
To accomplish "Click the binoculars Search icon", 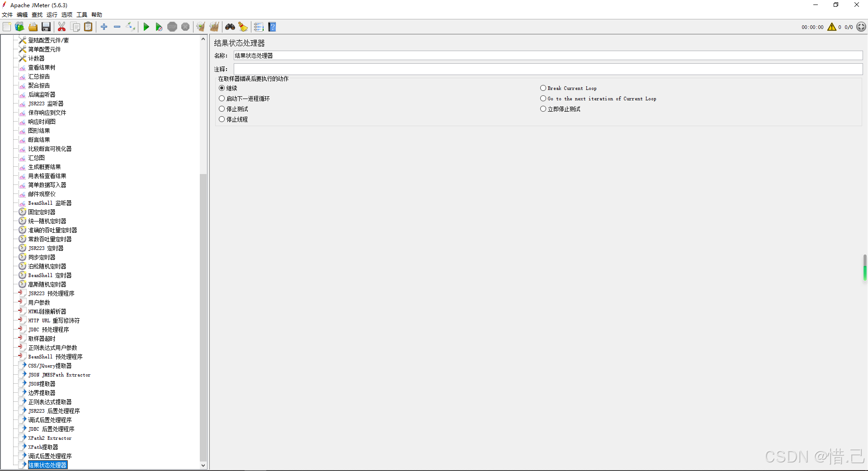I will [230, 27].
